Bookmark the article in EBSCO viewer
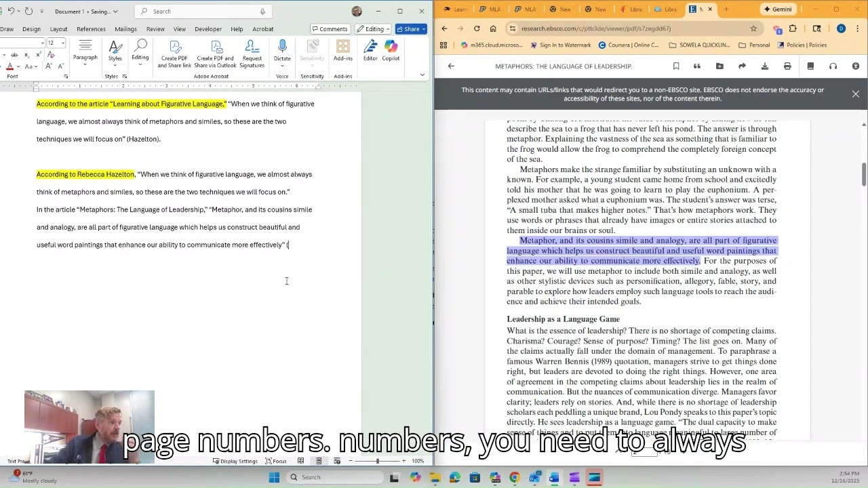This screenshot has height=488, width=868. tap(676, 66)
